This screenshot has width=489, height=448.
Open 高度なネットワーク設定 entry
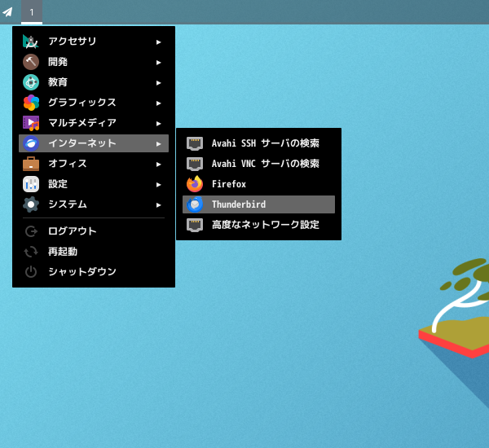click(258, 225)
